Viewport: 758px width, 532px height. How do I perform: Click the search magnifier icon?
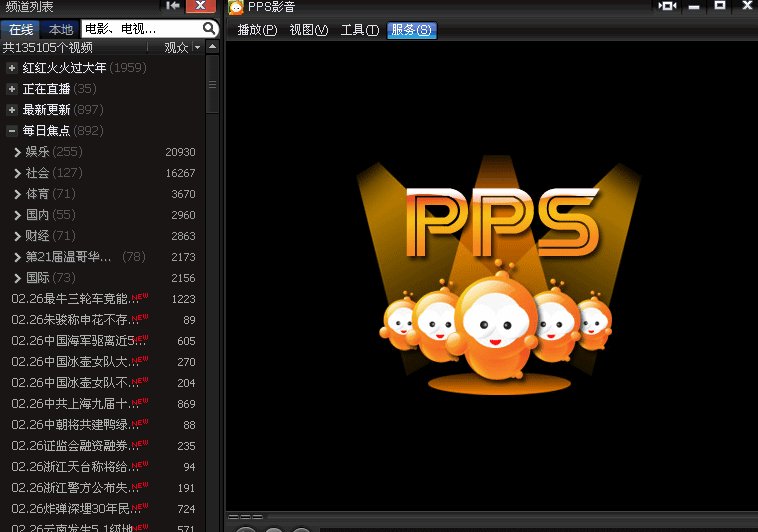click(209, 29)
